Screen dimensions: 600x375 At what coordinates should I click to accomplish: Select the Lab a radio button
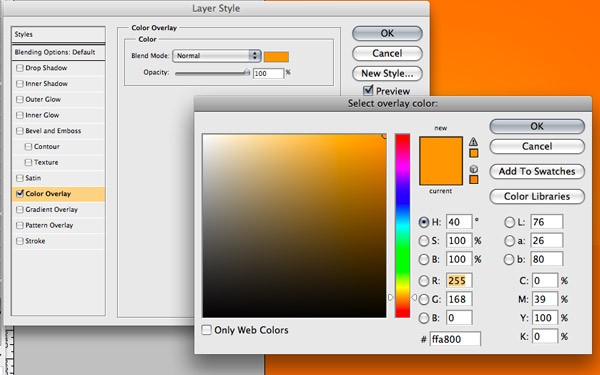click(509, 241)
